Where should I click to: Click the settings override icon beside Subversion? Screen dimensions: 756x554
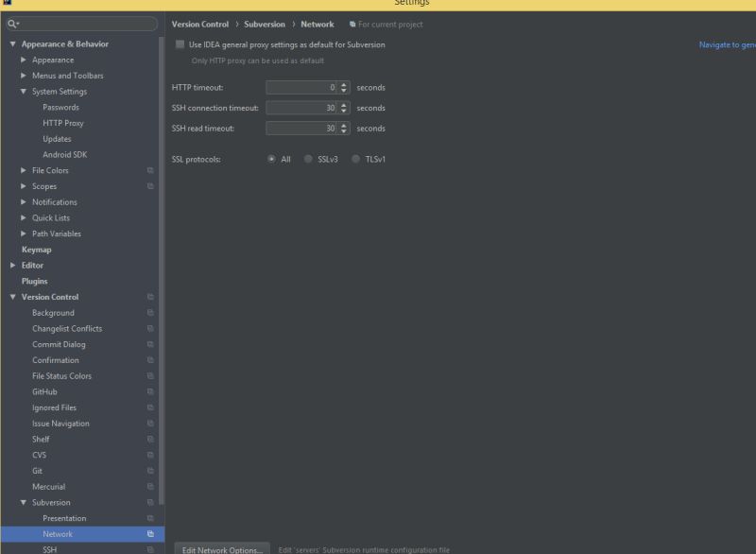tap(149, 502)
